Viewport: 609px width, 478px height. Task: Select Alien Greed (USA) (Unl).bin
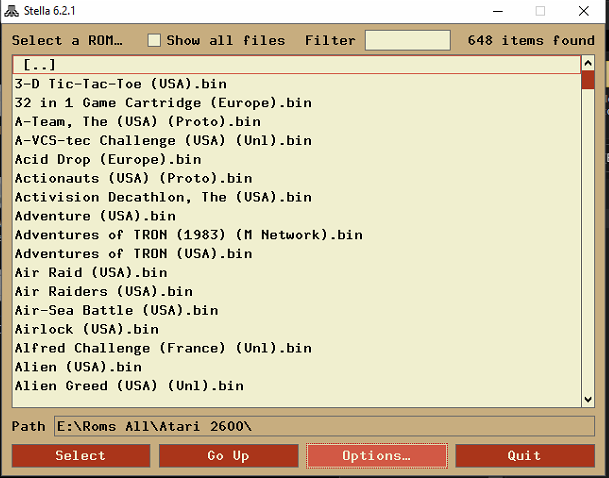[x=129, y=386]
